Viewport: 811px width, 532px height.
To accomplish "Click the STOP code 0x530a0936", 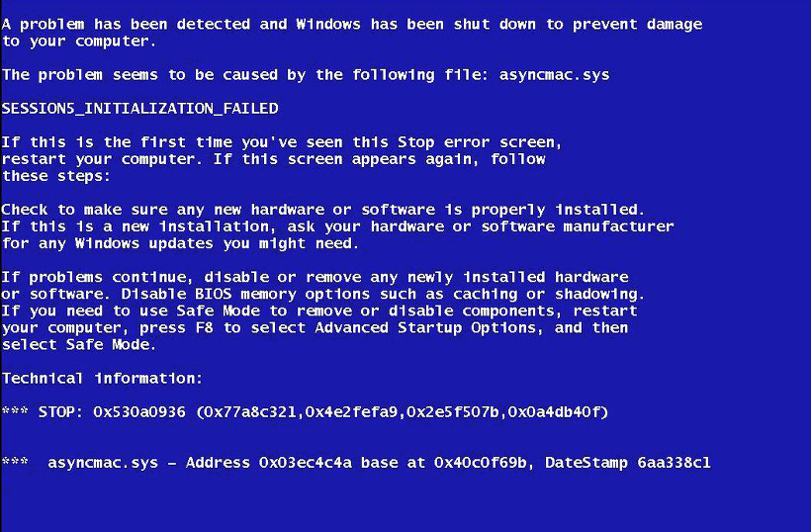I will (139, 412).
